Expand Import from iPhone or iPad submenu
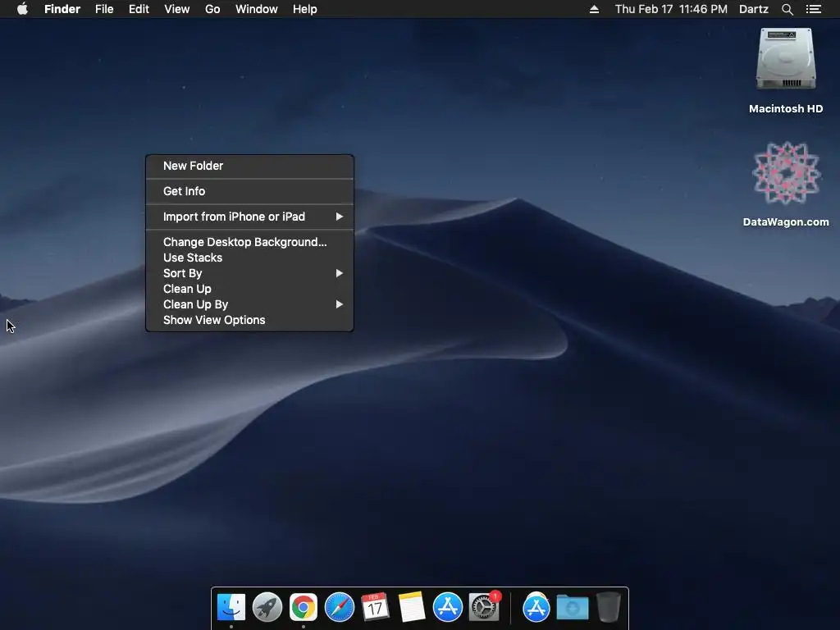The image size is (840, 630). [249, 217]
